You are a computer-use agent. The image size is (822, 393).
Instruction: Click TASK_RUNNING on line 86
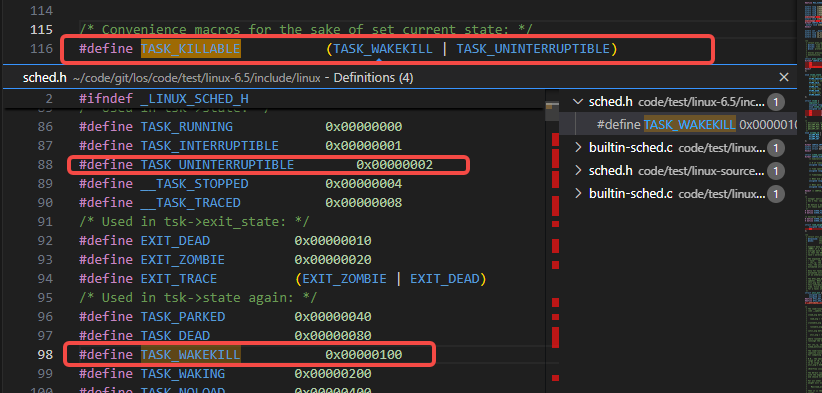point(187,127)
